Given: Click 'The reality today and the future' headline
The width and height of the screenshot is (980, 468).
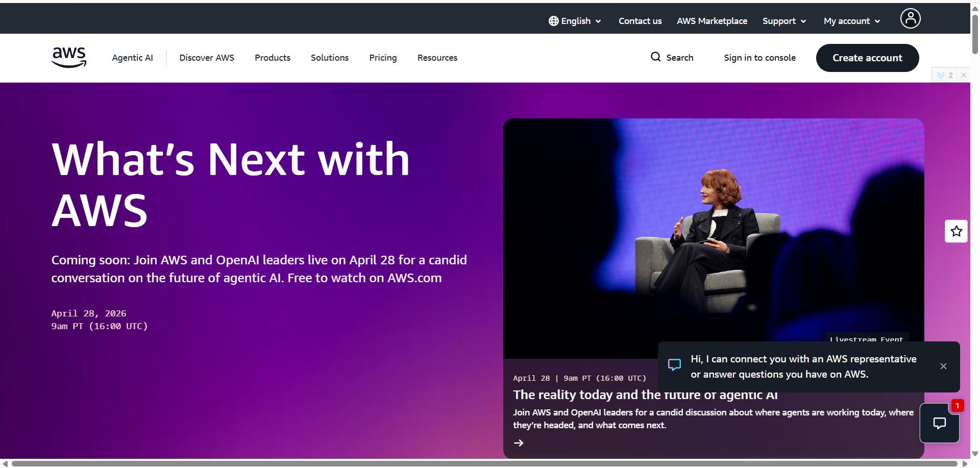Looking at the screenshot, I should (645, 395).
